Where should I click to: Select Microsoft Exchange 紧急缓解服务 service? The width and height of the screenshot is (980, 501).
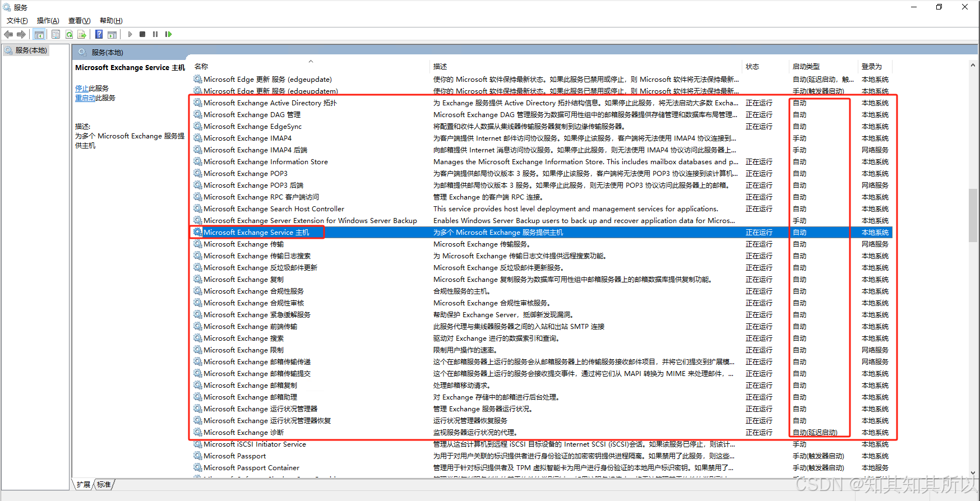point(257,314)
